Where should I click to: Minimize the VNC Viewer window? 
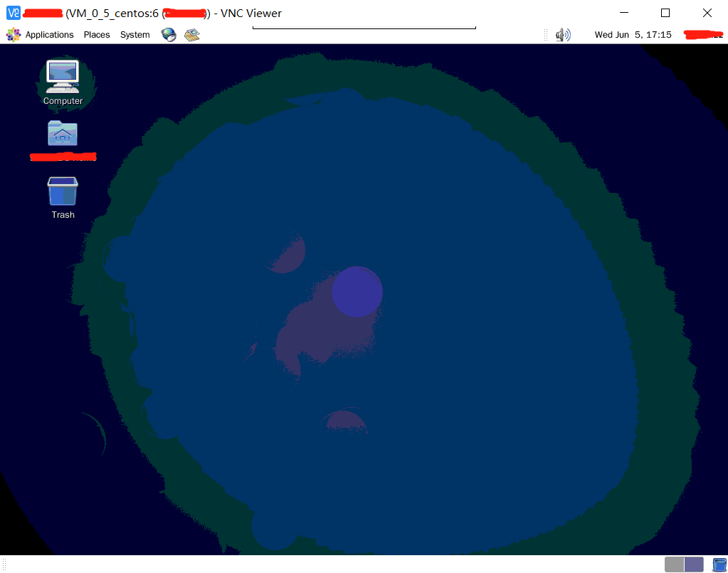[x=624, y=13]
